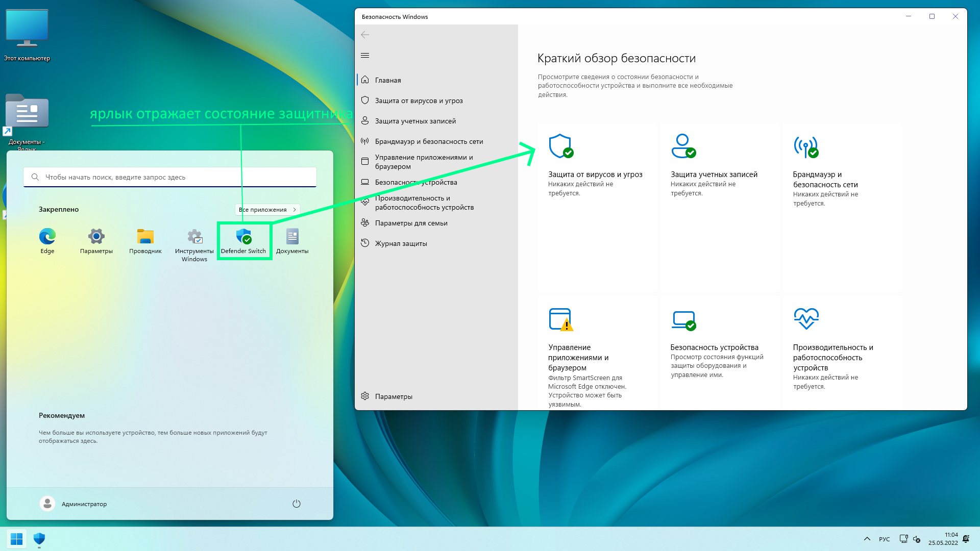Open Безопасность устройства section

[416, 182]
